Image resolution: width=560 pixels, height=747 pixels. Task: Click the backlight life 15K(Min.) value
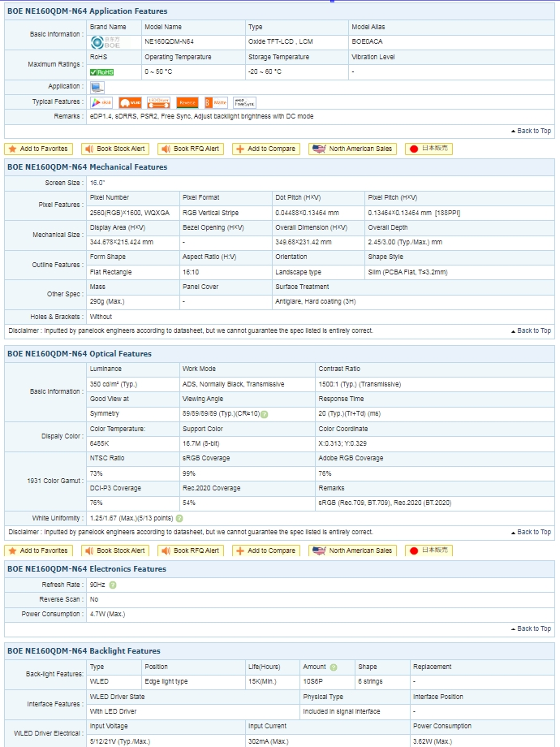[x=261, y=682]
